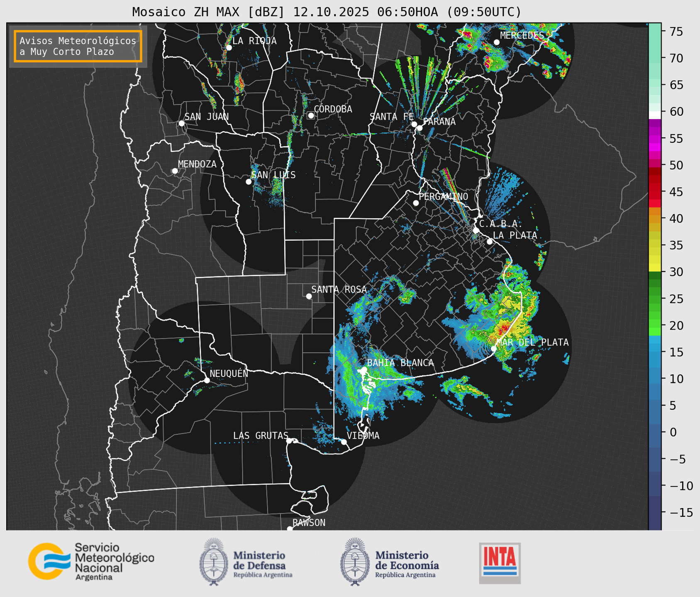Click the Ministerio de Economía emblem

(355, 561)
